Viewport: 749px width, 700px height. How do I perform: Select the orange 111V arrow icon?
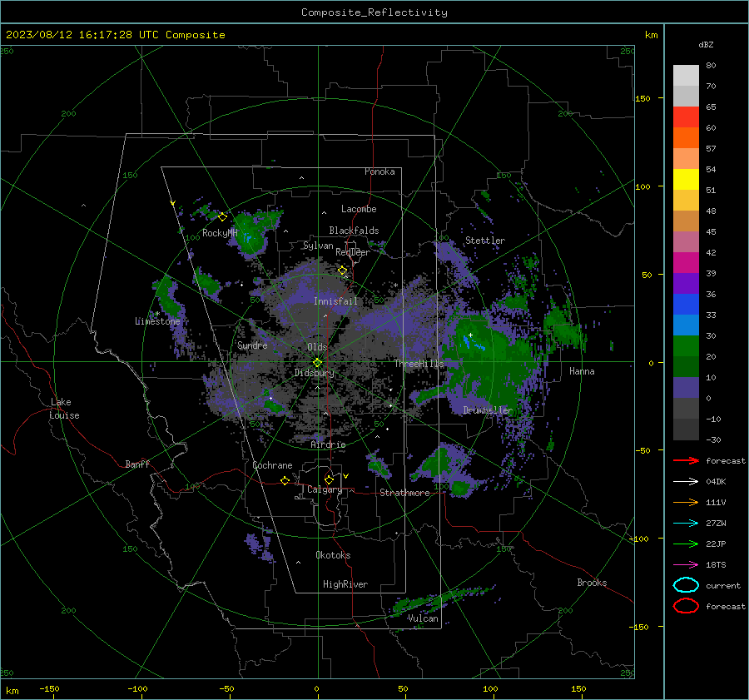(x=686, y=502)
